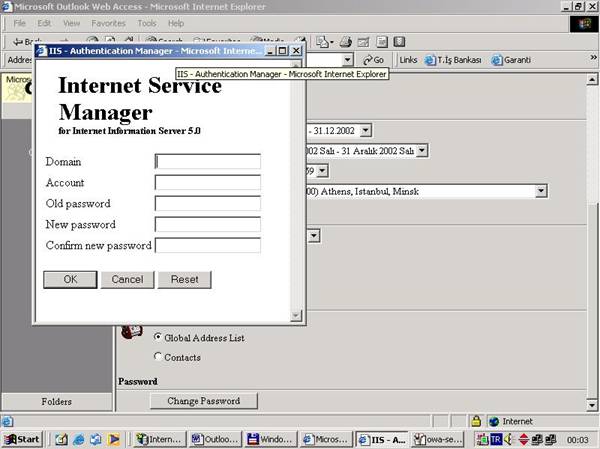Click the scroll down arrow in the dialog
The height and width of the screenshot is (449, 600).
coord(296,315)
